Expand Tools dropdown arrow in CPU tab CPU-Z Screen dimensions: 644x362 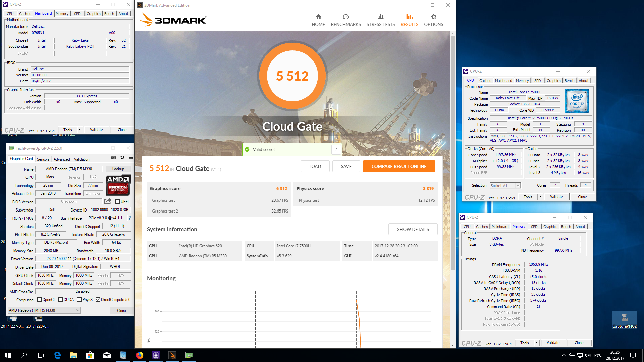pos(540,197)
